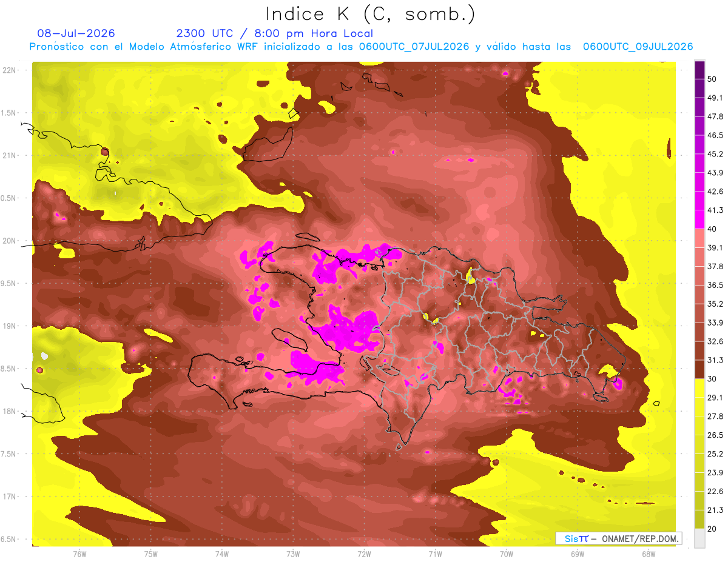
Task: Click the colorbar value '22.6'
Action: tap(715, 491)
